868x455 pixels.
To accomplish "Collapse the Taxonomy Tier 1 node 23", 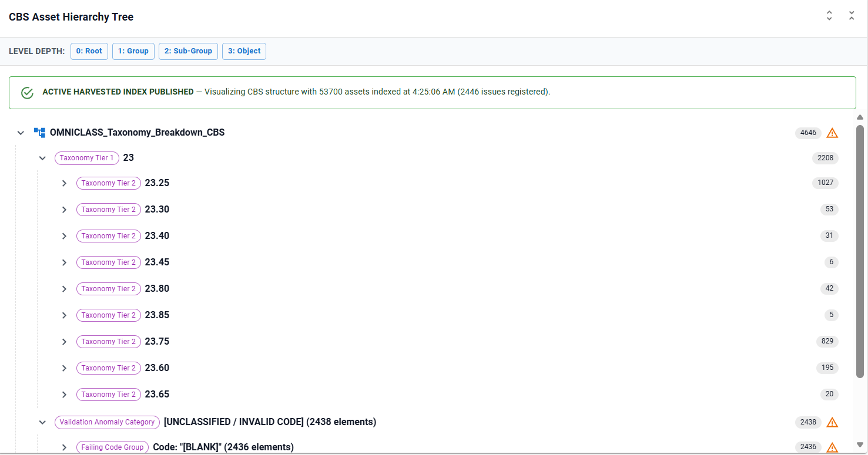I will [x=42, y=158].
